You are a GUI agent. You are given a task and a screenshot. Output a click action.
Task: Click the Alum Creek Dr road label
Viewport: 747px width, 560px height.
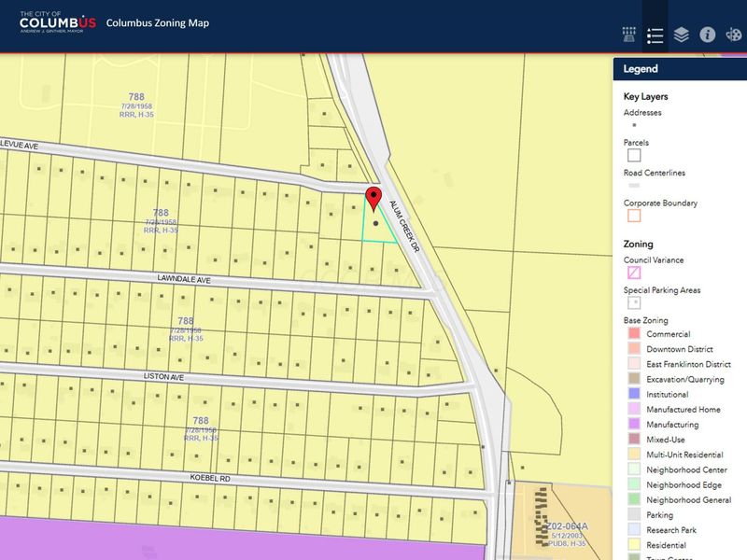[404, 226]
